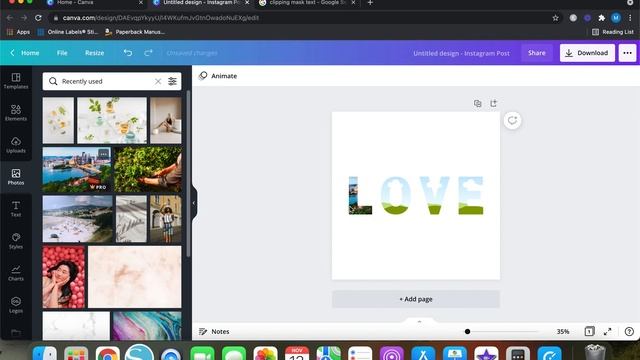Open the Trash in Dock
The image size is (640, 360).
click(x=595, y=353)
